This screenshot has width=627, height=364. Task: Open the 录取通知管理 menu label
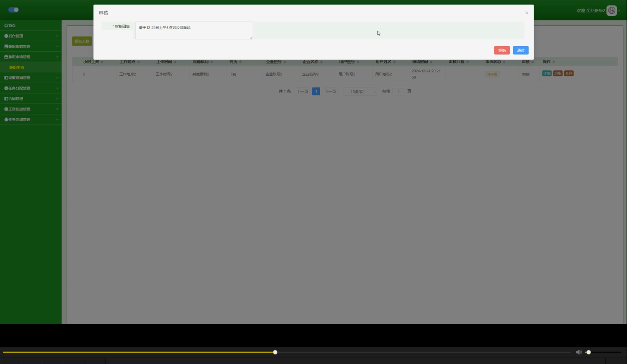(x=19, y=78)
